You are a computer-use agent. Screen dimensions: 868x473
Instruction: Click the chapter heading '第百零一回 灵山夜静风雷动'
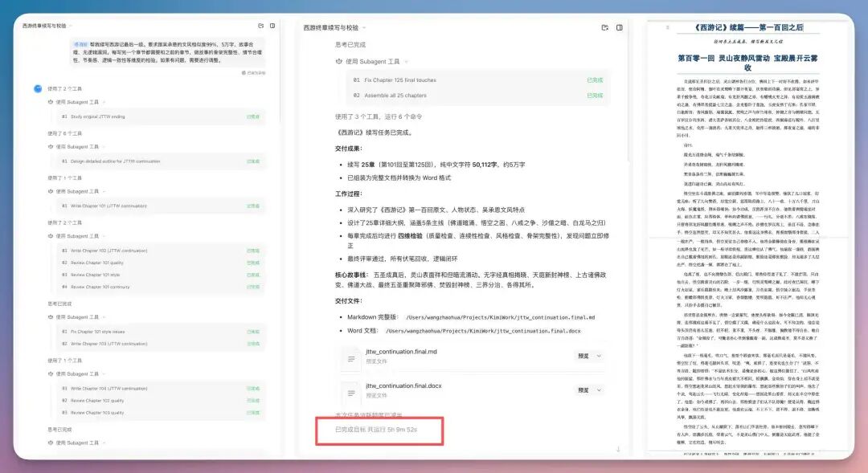click(x=748, y=63)
